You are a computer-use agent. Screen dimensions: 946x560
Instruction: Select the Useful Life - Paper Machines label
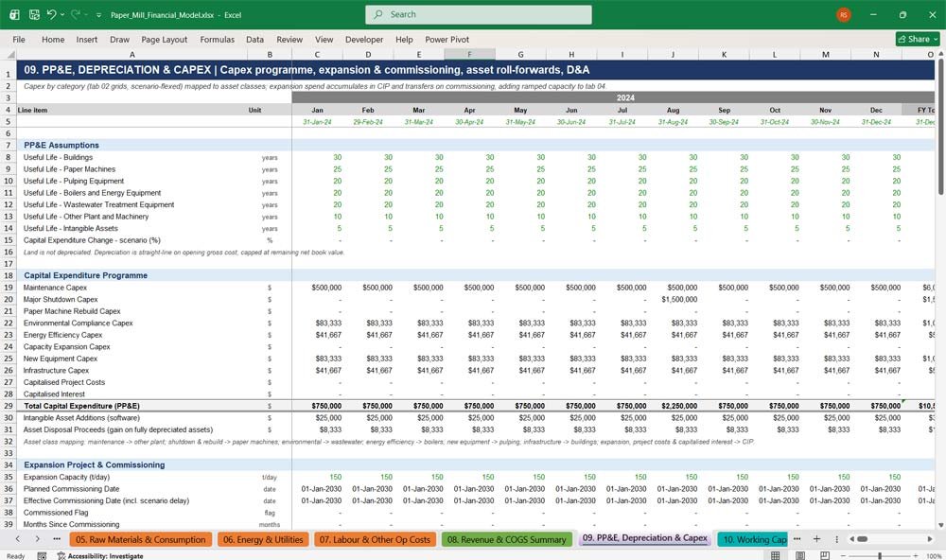(x=69, y=169)
